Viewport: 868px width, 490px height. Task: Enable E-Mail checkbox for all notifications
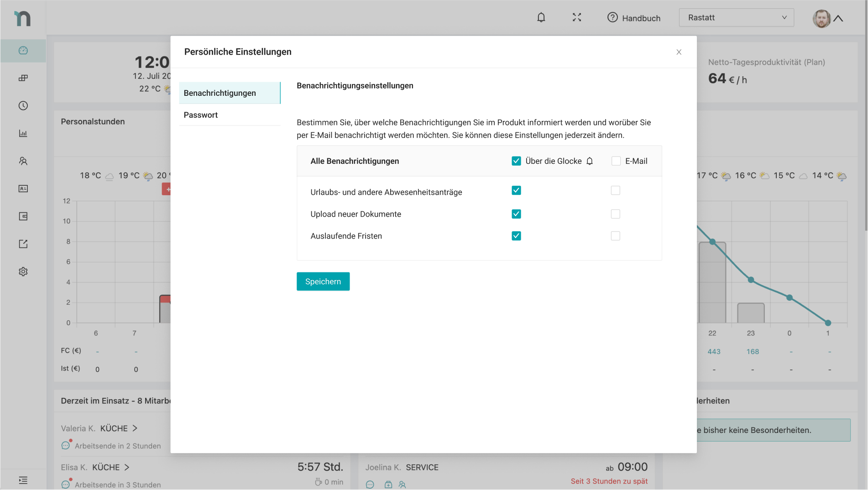point(616,161)
